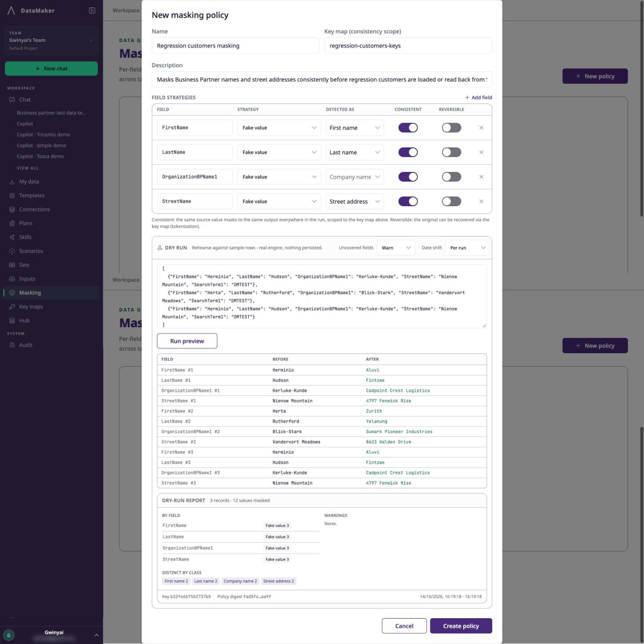Image resolution: width=644 pixels, height=644 pixels.
Task: Click the Add field link
Action: [x=478, y=98]
